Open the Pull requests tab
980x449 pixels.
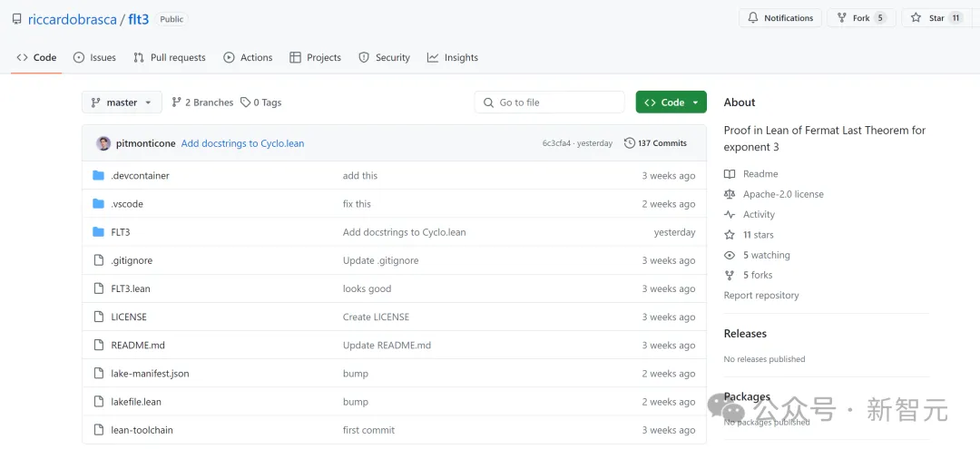pyautogui.click(x=170, y=57)
